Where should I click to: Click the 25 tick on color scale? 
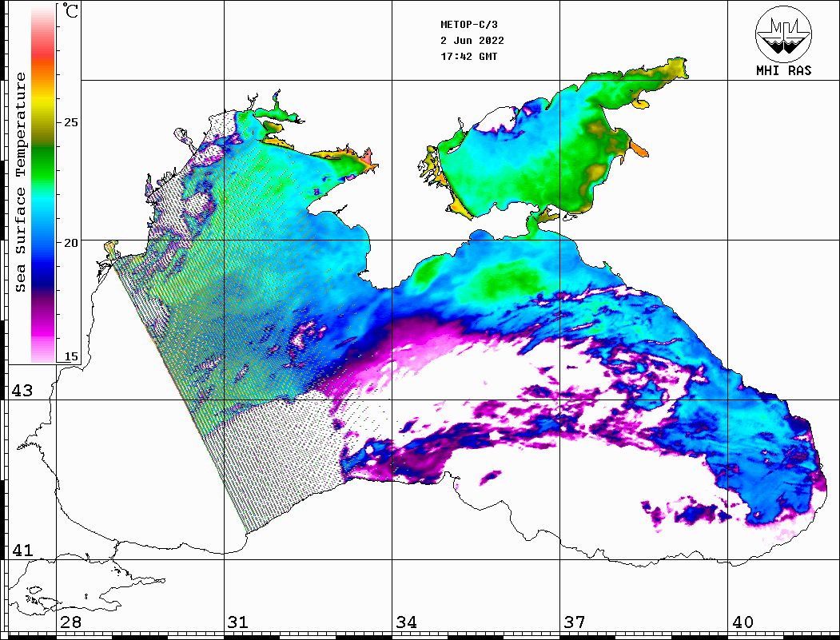click(x=70, y=122)
